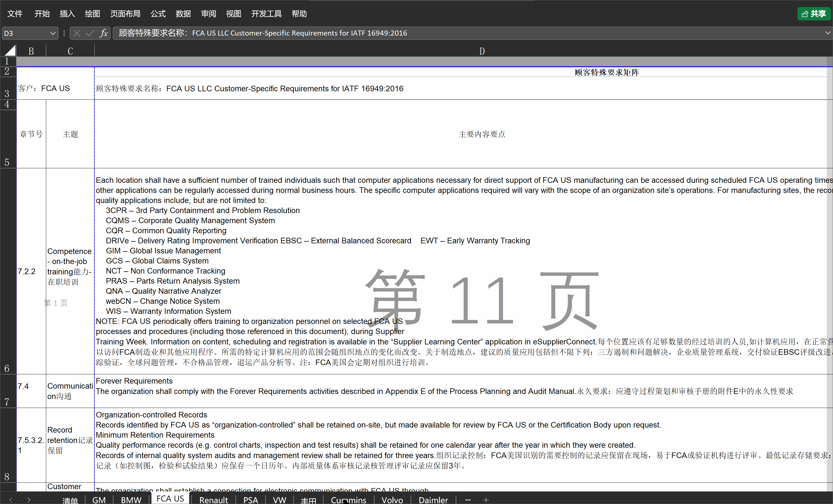Open the 审阅 ribbon tab
Screen dimensions: 833x504
(x=208, y=13)
